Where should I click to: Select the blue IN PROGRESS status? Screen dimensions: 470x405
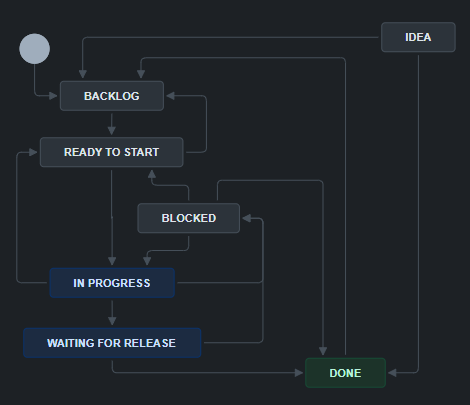coord(112,283)
